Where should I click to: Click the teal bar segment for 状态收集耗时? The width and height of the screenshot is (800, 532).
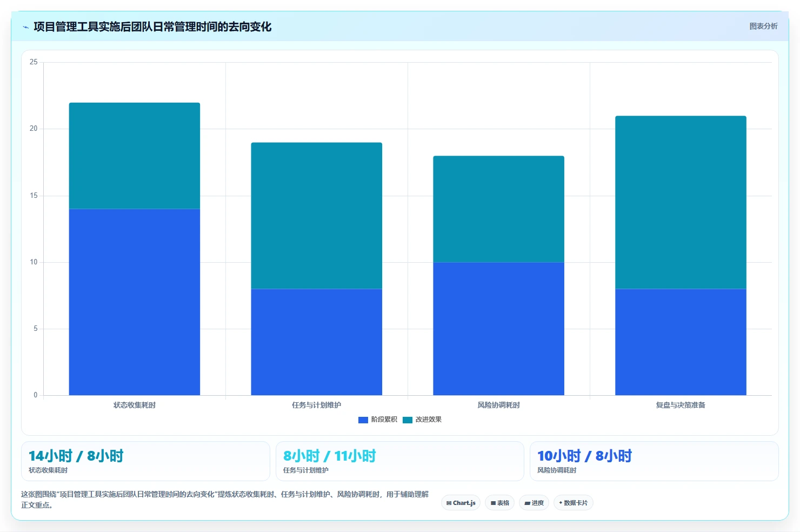click(135, 156)
